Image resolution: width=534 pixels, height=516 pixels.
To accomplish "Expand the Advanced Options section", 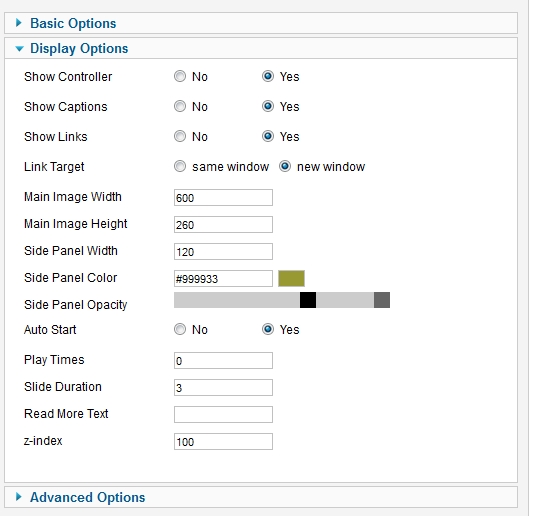I will point(88,498).
